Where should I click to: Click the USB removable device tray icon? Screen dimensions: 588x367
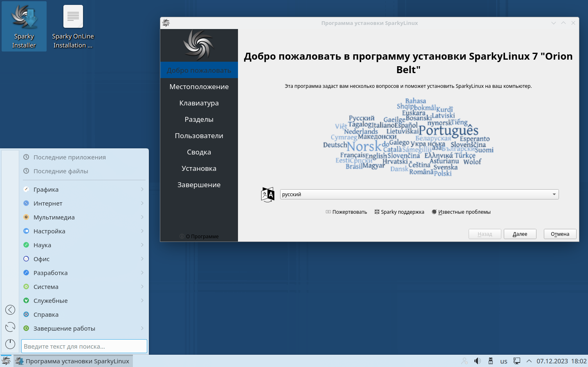tap(491, 361)
